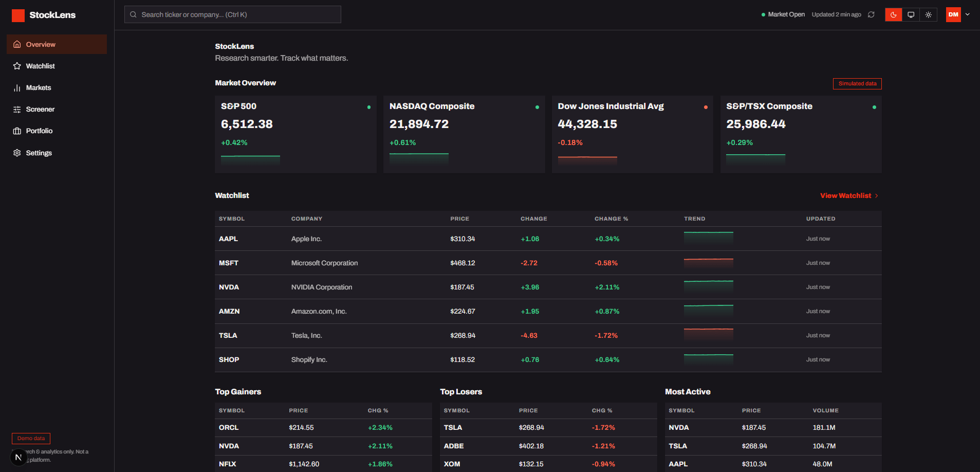Click the Simulated data badge
The width and height of the screenshot is (980, 472).
[x=857, y=84]
